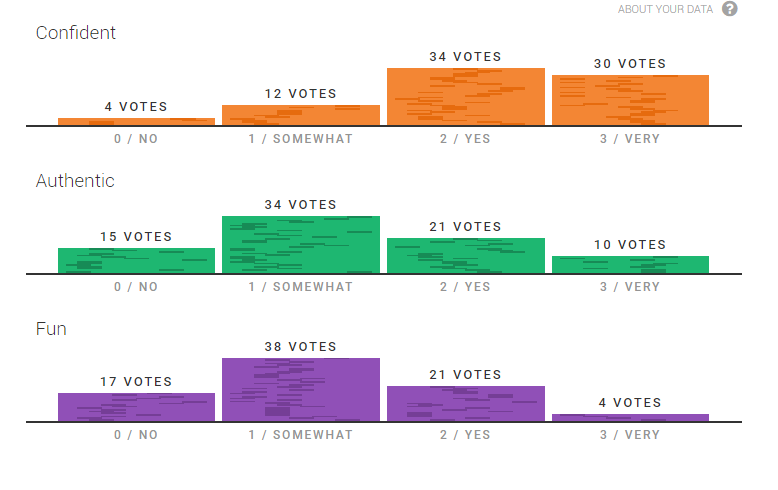
Task: Open the ABOUT YOUR DATA link
Action: coord(665,9)
